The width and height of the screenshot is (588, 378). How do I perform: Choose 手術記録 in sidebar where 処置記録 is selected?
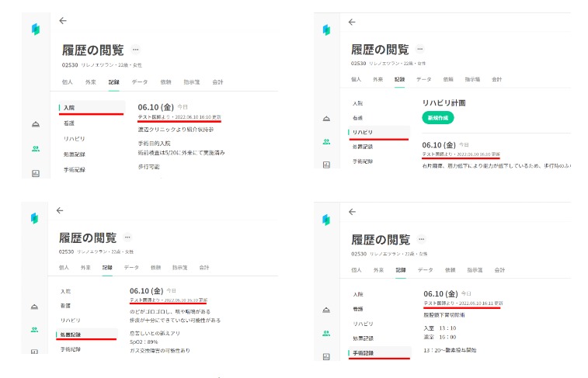coord(73,349)
